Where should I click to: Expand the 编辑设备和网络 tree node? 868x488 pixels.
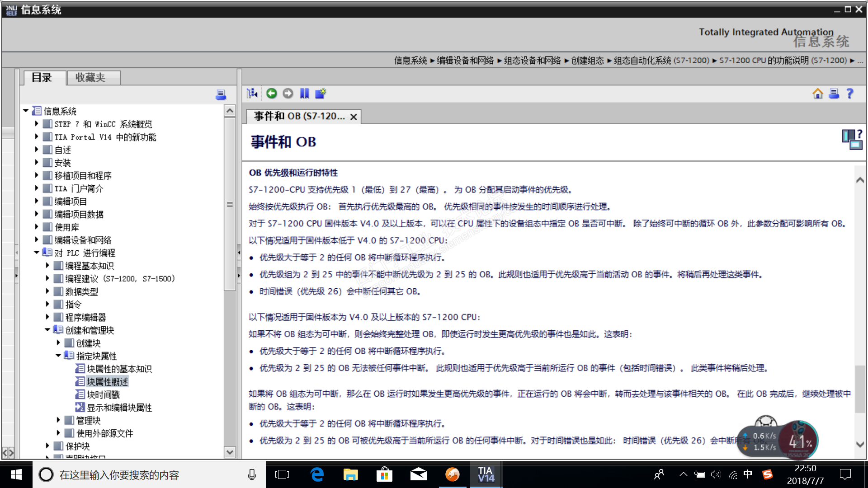pyautogui.click(x=37, y=239)
